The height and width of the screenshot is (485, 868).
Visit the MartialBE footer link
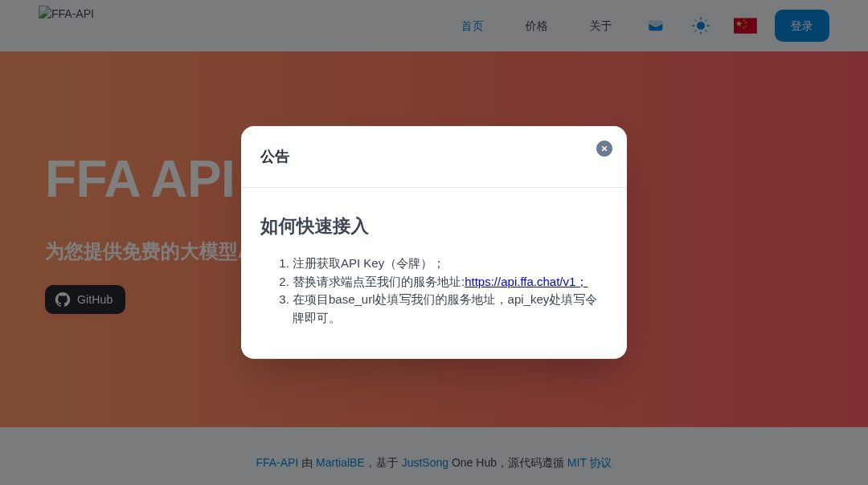pyautogui.click(x=340, y=463)
